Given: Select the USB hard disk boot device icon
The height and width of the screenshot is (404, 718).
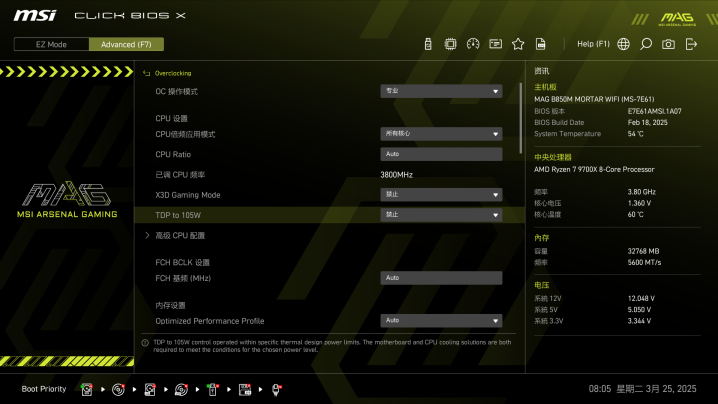Looking at the screenshot, I should point(150,389).
